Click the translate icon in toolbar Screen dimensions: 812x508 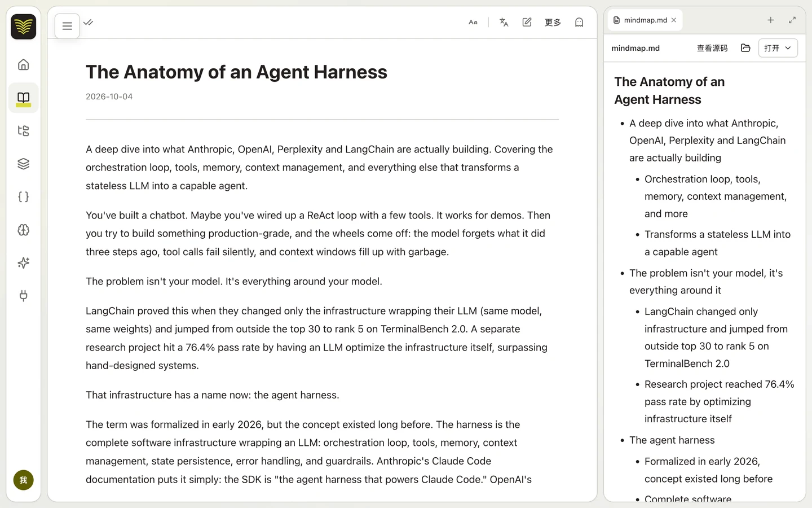click(x=504, y=23)
